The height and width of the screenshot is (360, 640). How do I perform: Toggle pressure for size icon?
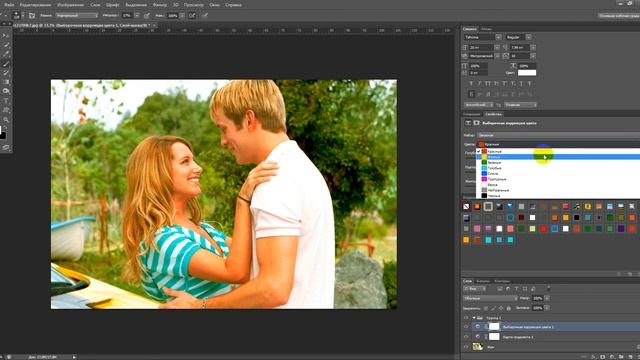click(205, 16)
